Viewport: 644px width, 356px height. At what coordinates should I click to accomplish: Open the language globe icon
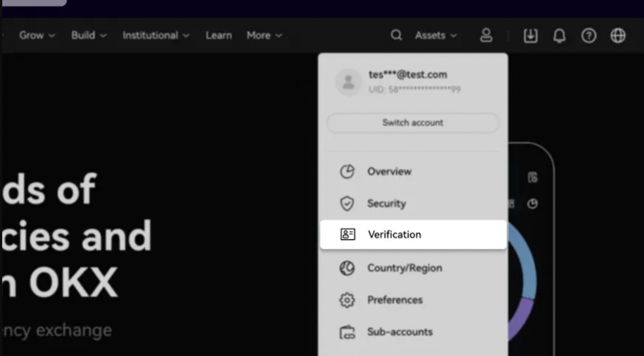(x=618, y=36)
